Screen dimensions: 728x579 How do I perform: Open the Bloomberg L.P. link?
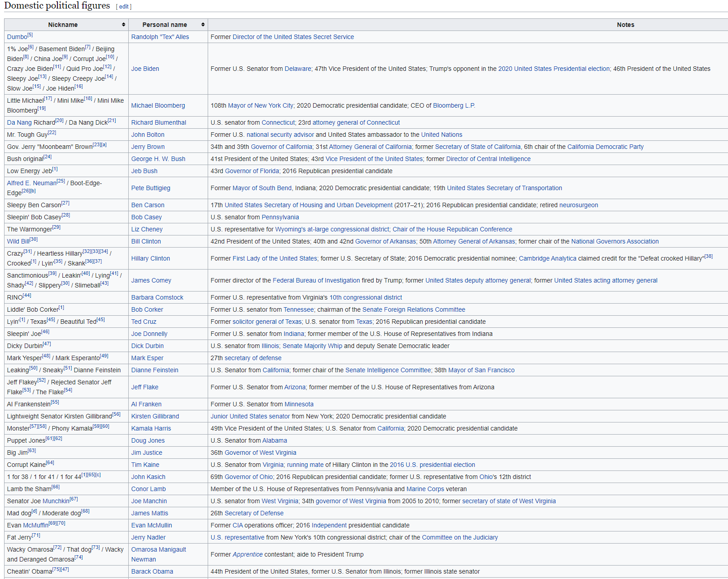click(x=454, y=105)
